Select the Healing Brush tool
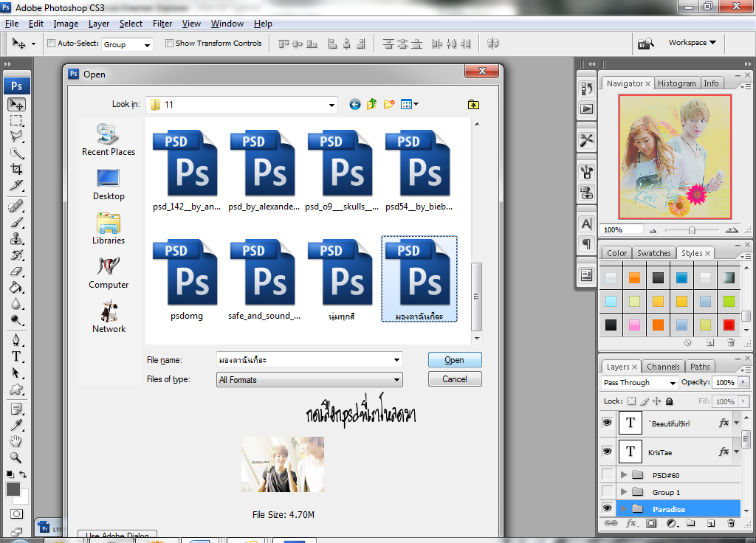 click(x=16, y=207)
